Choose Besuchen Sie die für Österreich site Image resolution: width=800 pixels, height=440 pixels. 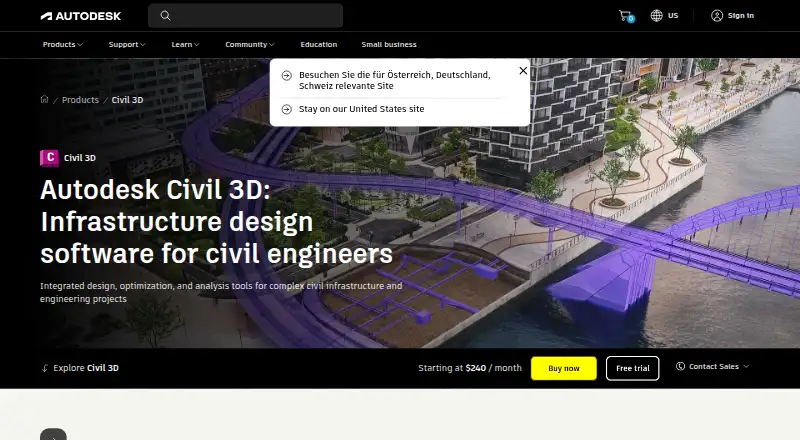coord(394,81)
